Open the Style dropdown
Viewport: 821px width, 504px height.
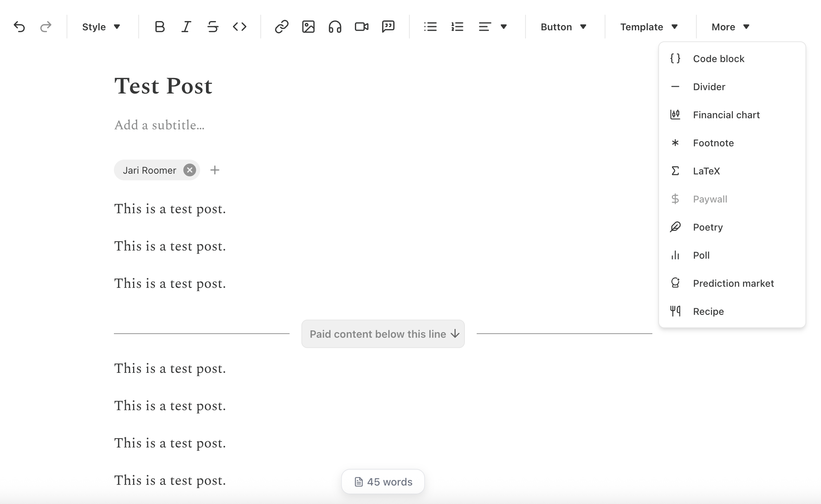point(101,27)
